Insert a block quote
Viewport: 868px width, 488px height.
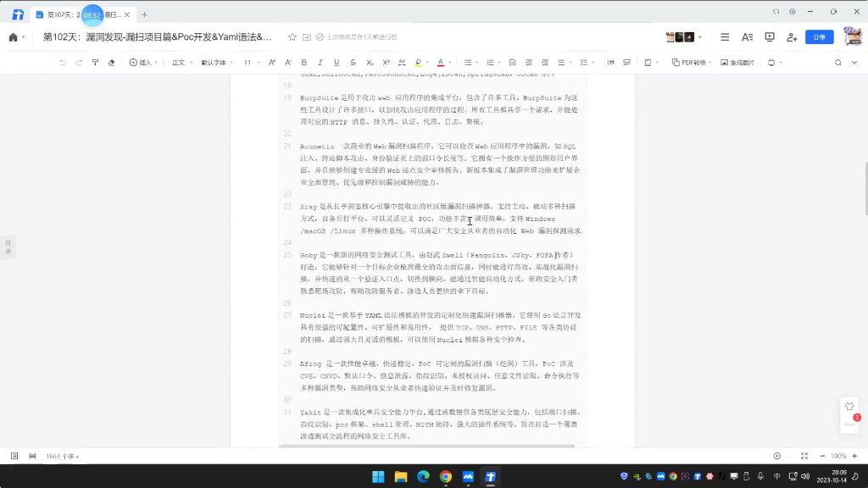coord(610,63)
